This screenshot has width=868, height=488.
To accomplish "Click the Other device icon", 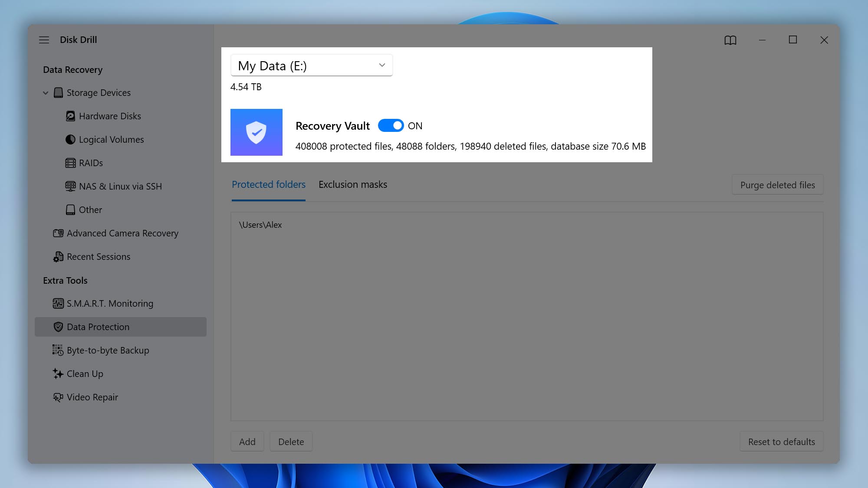I will (70, 210).
